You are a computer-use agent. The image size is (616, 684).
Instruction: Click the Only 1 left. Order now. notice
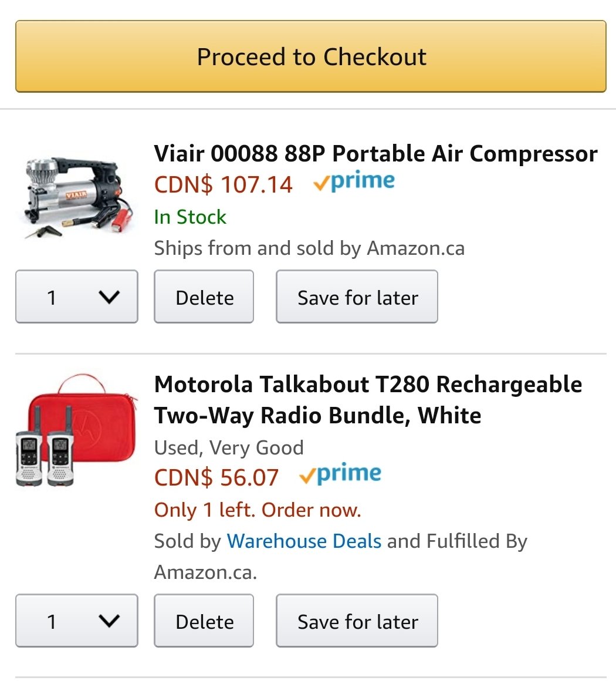tap(258, 510)
